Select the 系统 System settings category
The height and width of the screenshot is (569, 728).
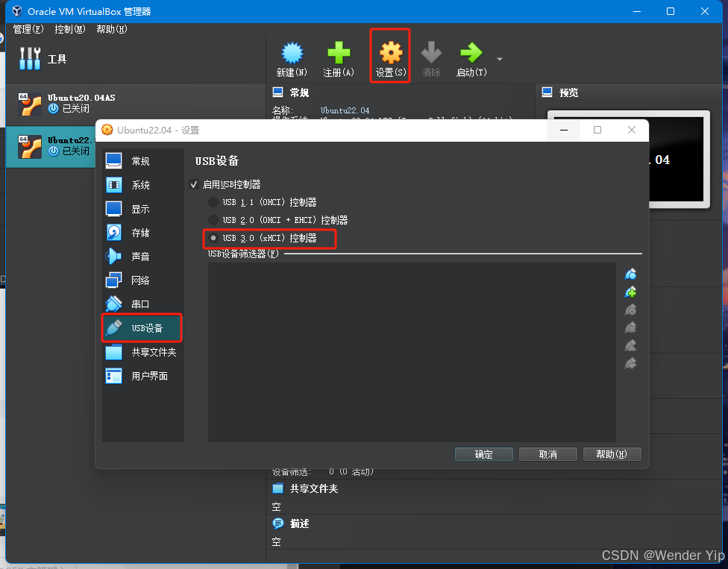[x=142, y=185]
